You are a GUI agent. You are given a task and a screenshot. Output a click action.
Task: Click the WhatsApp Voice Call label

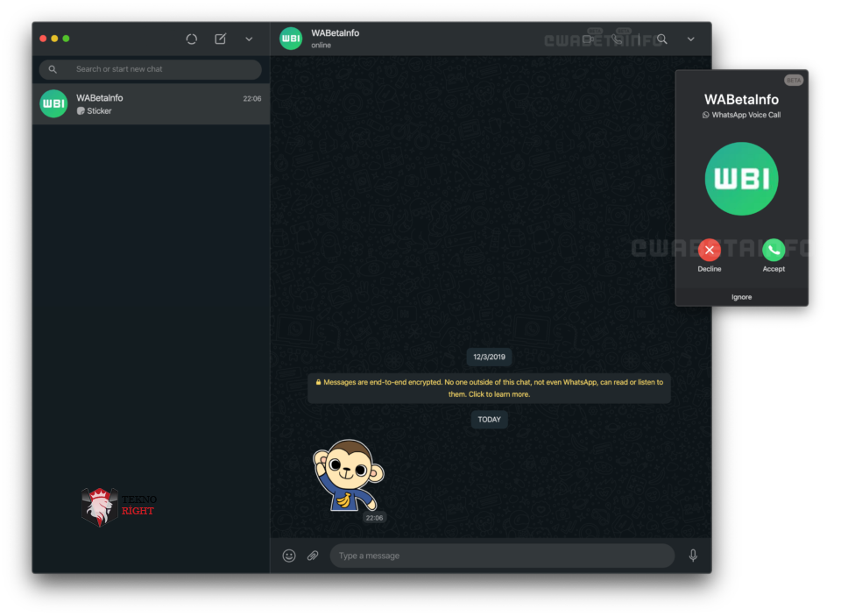click(x=746, y=115)
